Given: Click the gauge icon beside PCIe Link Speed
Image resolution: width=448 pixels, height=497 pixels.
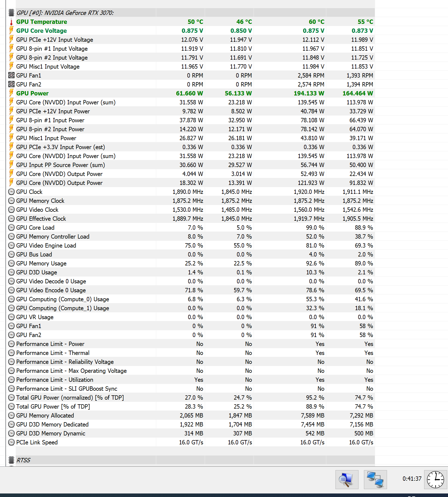Looking at the screenshot, I should pyautogui.click(x=11, y=442).
